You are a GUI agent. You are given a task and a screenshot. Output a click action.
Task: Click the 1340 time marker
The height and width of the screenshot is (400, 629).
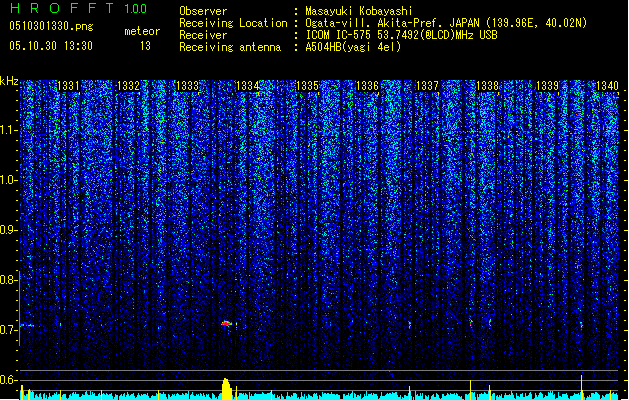click(607, 86)
